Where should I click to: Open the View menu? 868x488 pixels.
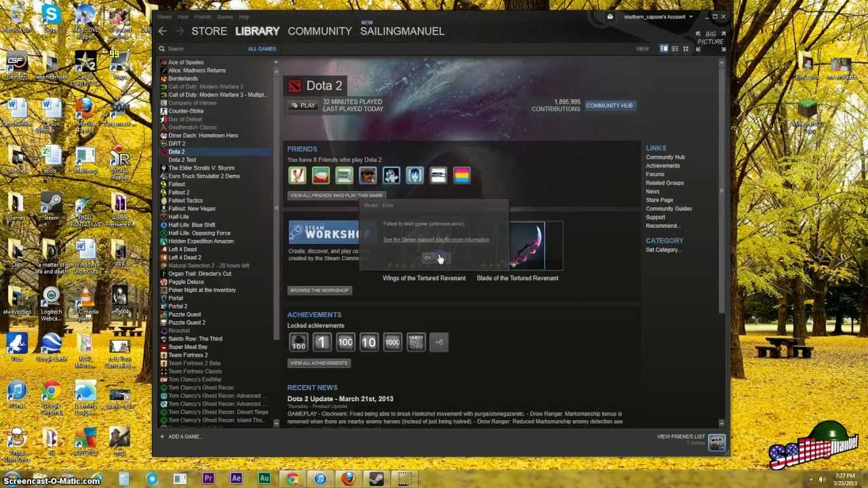[183, 17]
